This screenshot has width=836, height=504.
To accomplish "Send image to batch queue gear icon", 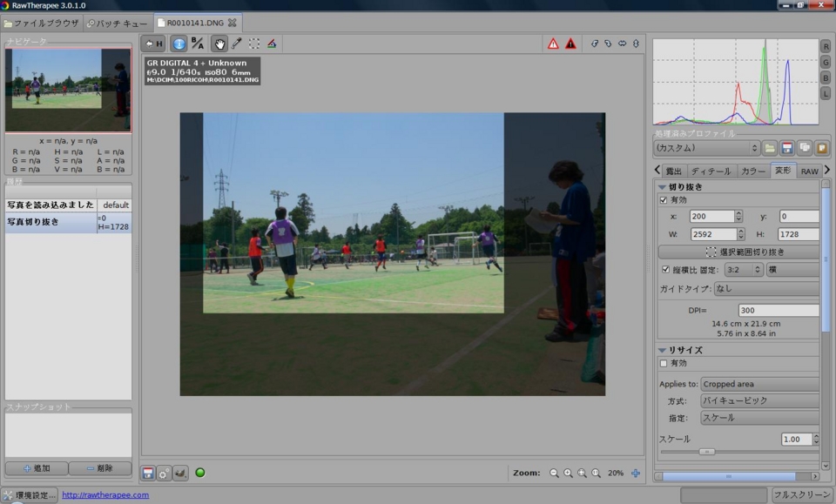I will [165, 474].
